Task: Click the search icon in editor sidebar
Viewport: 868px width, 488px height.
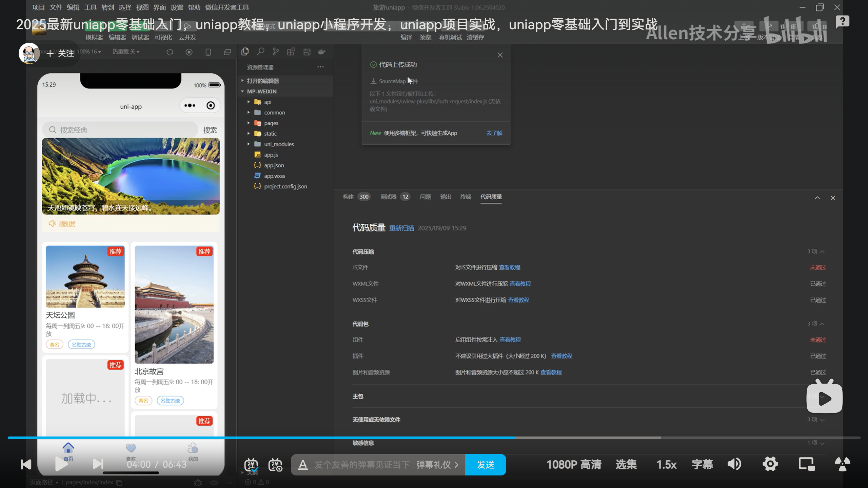Action: [260, 52]
